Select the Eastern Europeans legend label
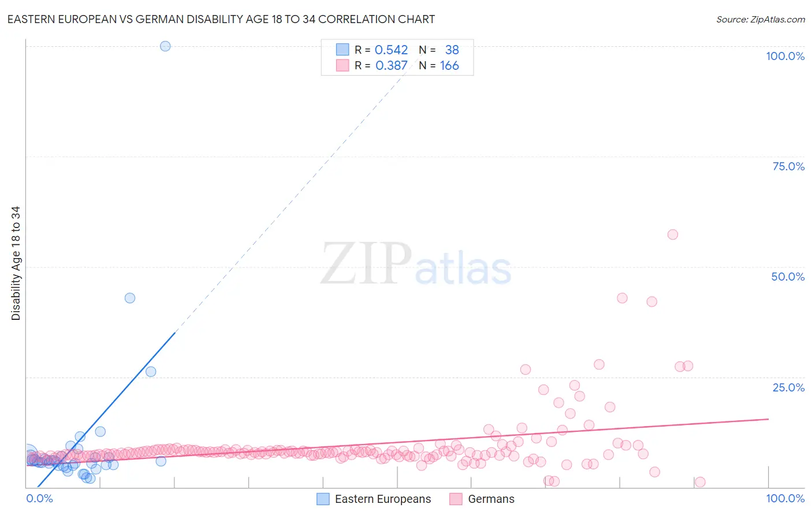Viewport: 812px width, 515px height. tap(383, 499)
